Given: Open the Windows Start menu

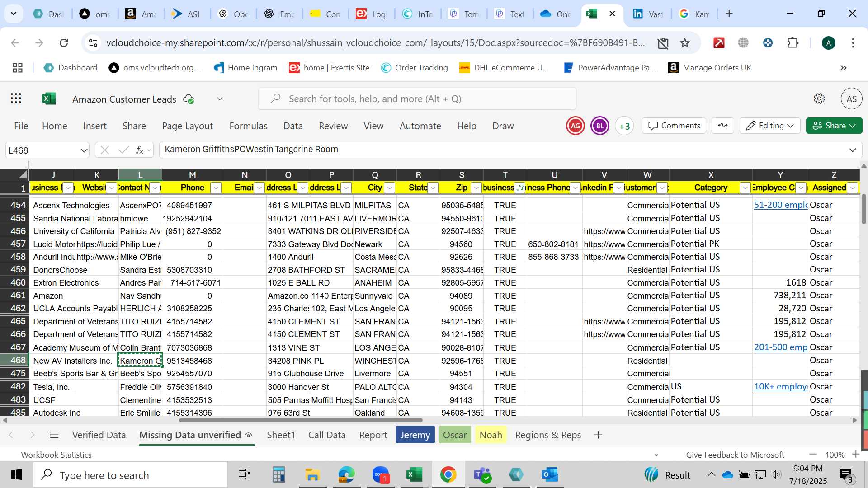Looking at the screenshot, I should [x=16, y=475].
